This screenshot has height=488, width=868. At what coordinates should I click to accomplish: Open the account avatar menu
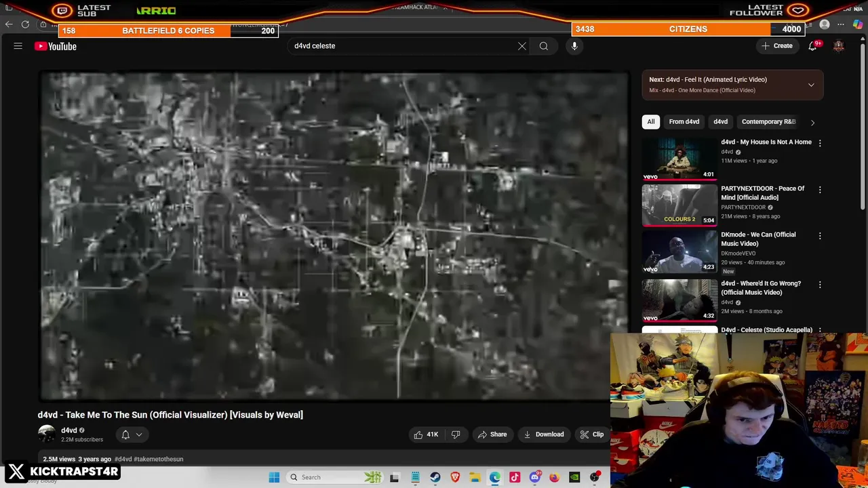point(839,46)
